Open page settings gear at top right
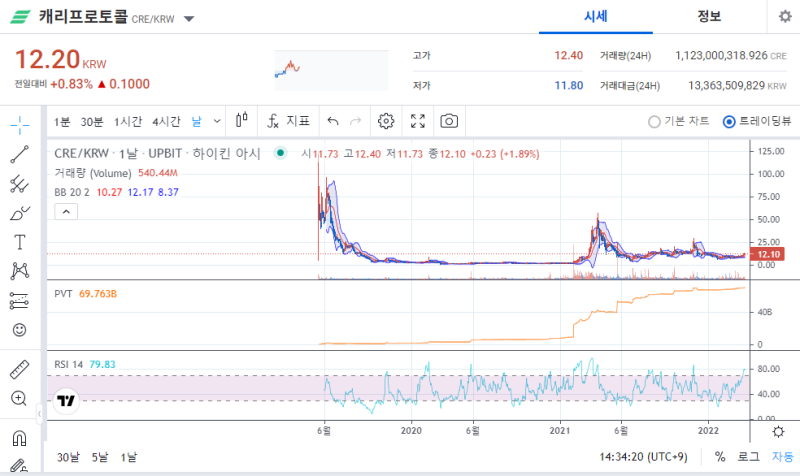 tap(785, 16)
